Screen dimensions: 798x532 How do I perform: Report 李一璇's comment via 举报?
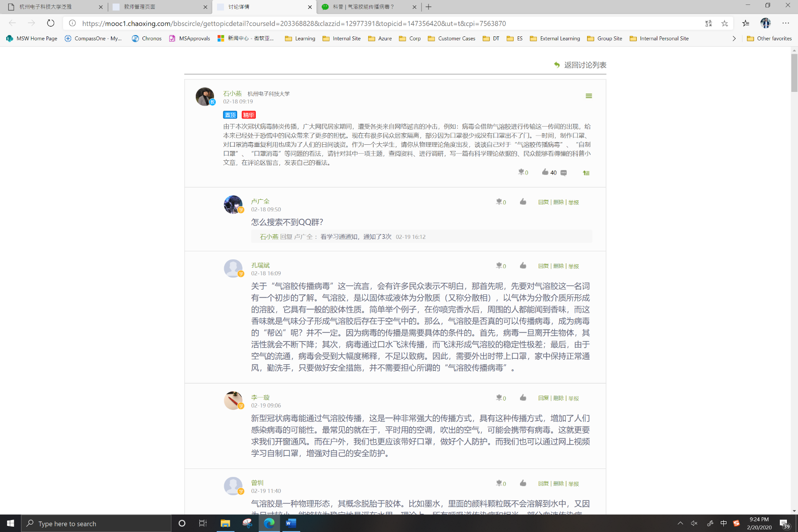(574, 398)
